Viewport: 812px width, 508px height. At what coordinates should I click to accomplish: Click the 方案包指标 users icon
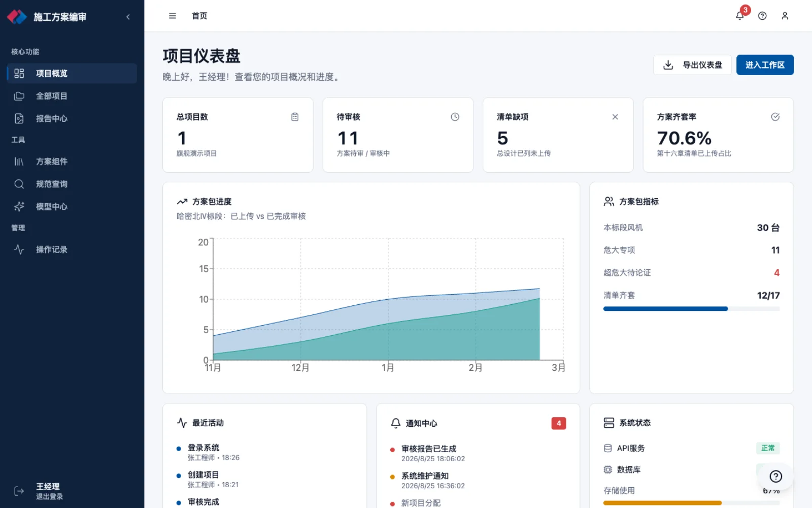(609, 202)
